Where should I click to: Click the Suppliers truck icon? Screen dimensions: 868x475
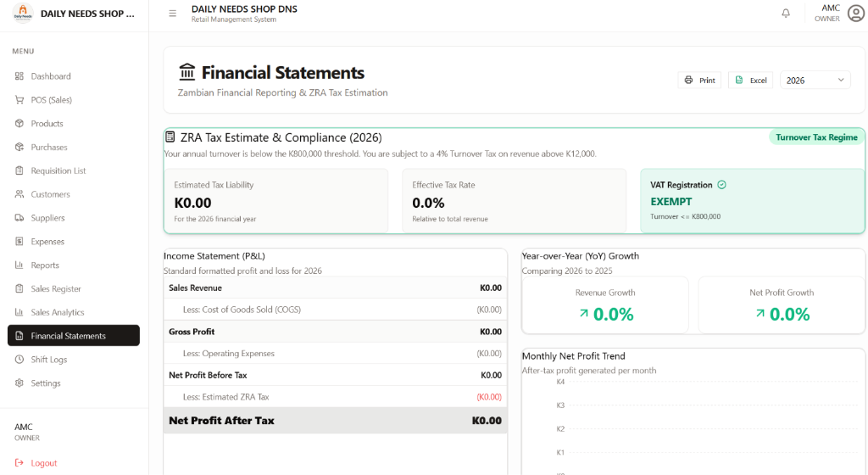(x=19, y=218)
